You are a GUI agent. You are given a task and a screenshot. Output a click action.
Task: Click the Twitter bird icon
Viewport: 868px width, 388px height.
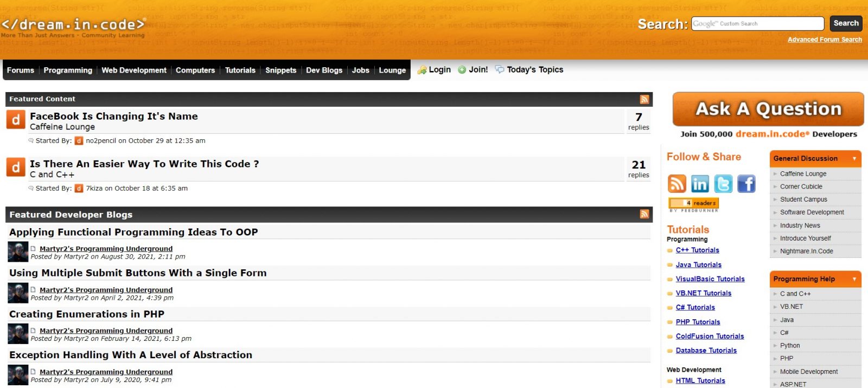(723, 184)
